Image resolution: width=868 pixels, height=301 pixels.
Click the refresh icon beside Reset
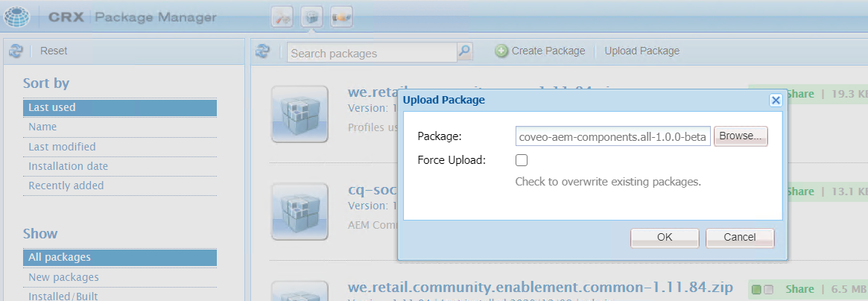pos(16,51)
